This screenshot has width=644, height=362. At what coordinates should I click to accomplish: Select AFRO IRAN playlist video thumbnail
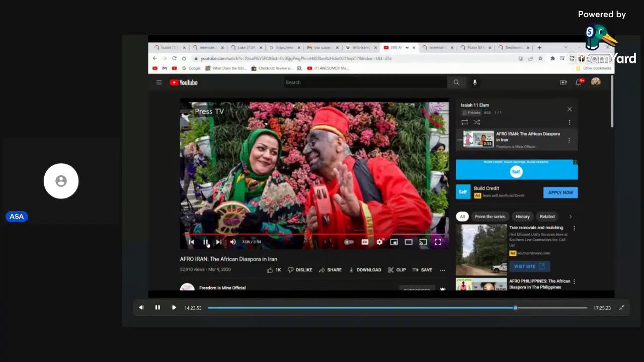[478, 139]
